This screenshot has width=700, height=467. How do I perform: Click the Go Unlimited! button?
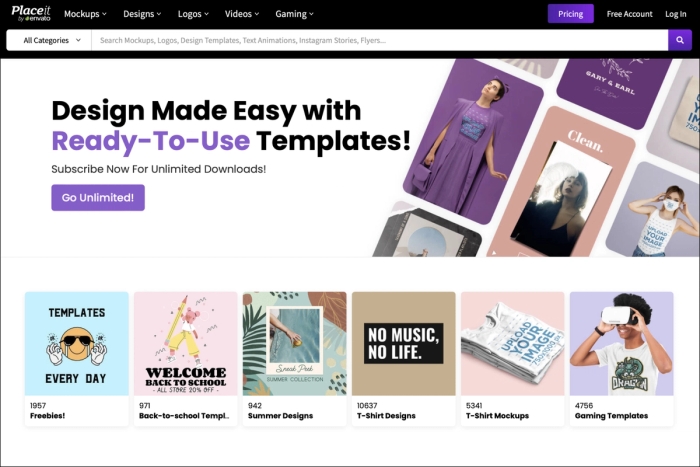coord(98,197)
